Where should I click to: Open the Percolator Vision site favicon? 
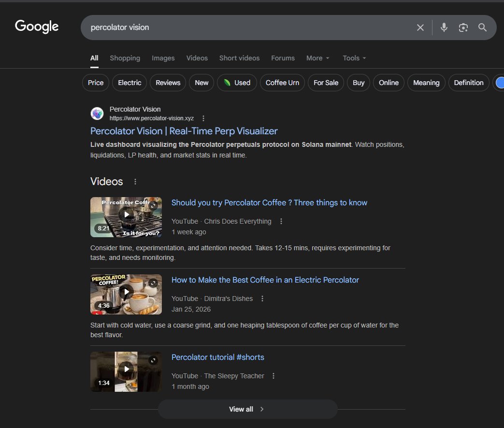(x=97, y=114)
